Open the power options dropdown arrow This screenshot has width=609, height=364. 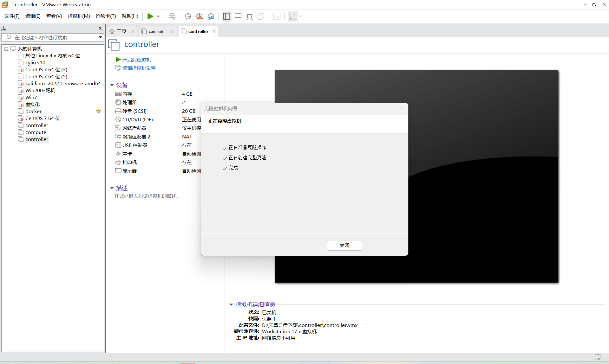point(158,16)
